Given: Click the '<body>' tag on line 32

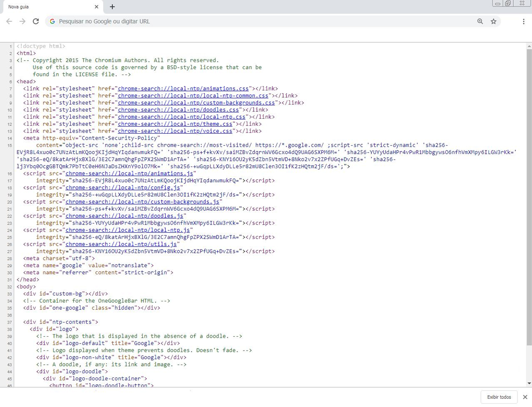Looking at the screenshot, I should (26, 286).
